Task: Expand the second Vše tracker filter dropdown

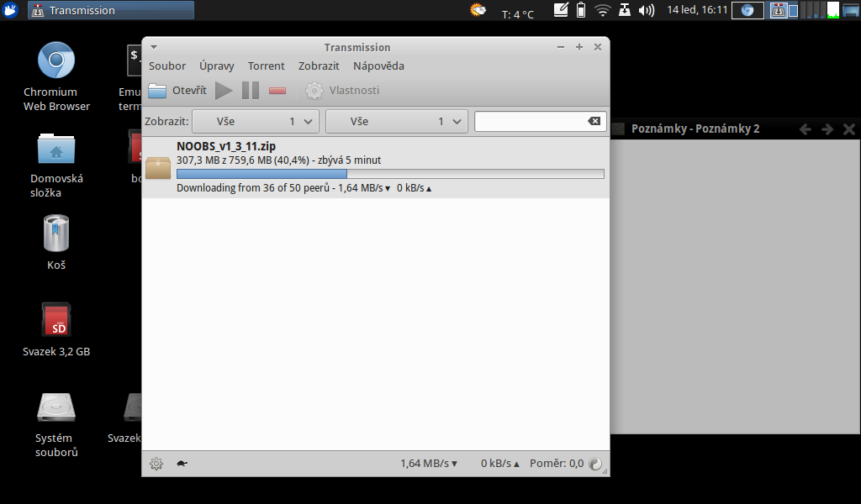Action: point(396,122)
